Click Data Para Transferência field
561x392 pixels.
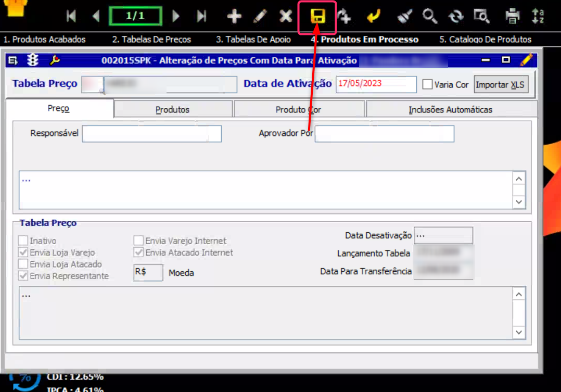point(443,270)
